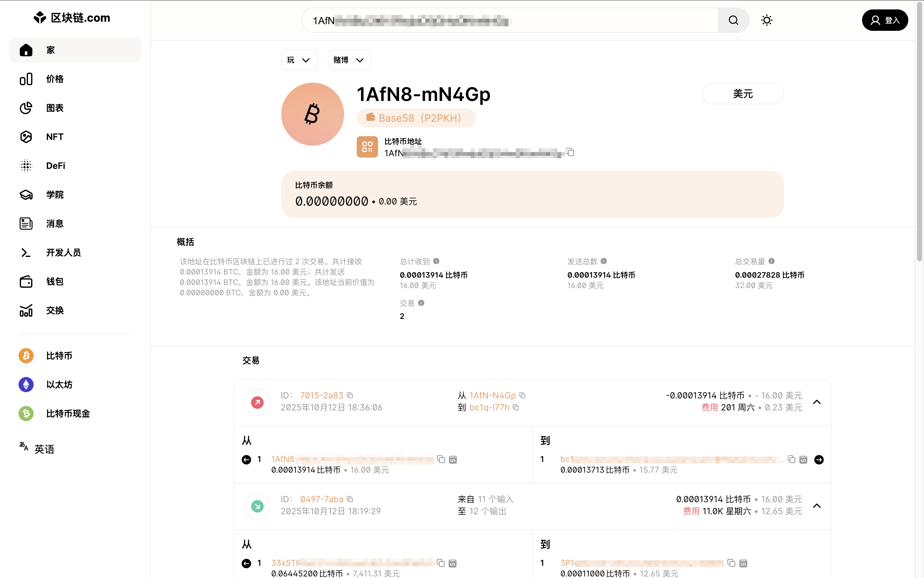The image size is (924, 578).
Task: Open the 价格 section in the sidebar
Action: click(x=55, y=79)
